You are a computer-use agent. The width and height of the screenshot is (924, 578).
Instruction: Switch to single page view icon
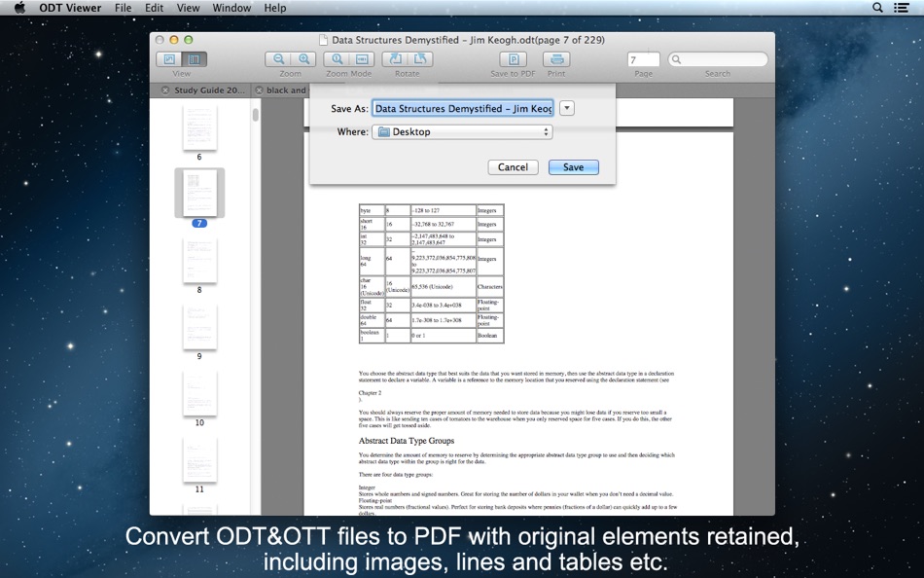pyautogui.click(x=169, y=59)
